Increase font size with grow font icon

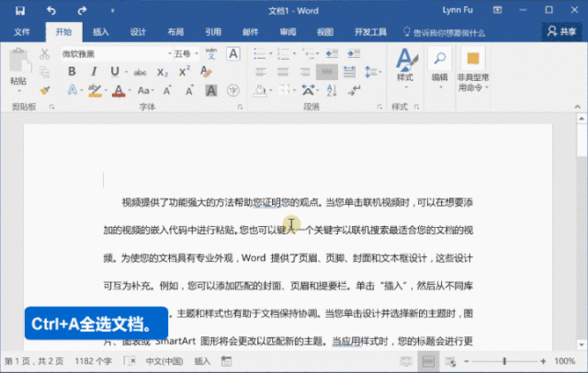click(x=167, y=90)
